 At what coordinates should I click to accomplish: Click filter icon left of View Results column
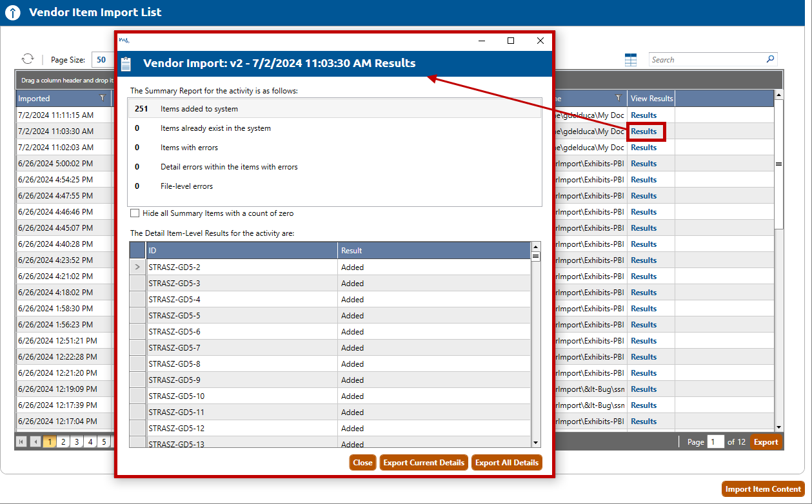click(618, 99)
